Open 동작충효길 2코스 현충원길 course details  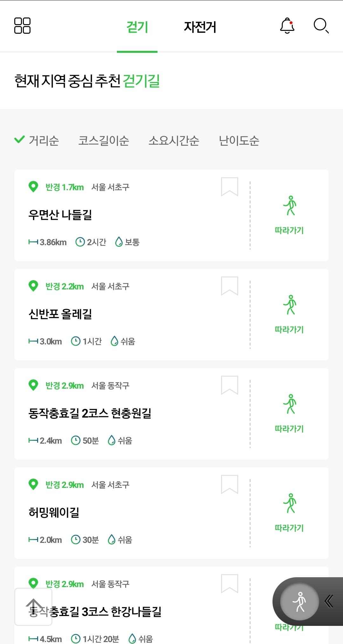point(90,413)
